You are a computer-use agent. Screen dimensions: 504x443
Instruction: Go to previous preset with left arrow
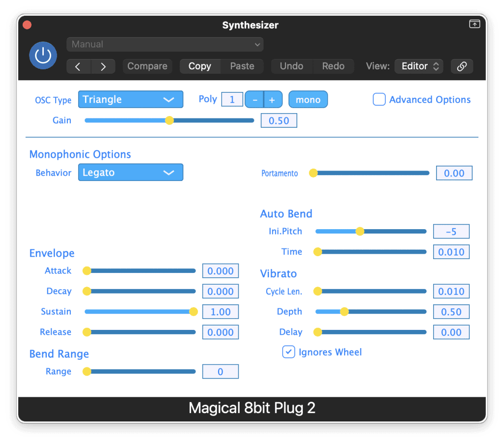[x=78, y=66]
